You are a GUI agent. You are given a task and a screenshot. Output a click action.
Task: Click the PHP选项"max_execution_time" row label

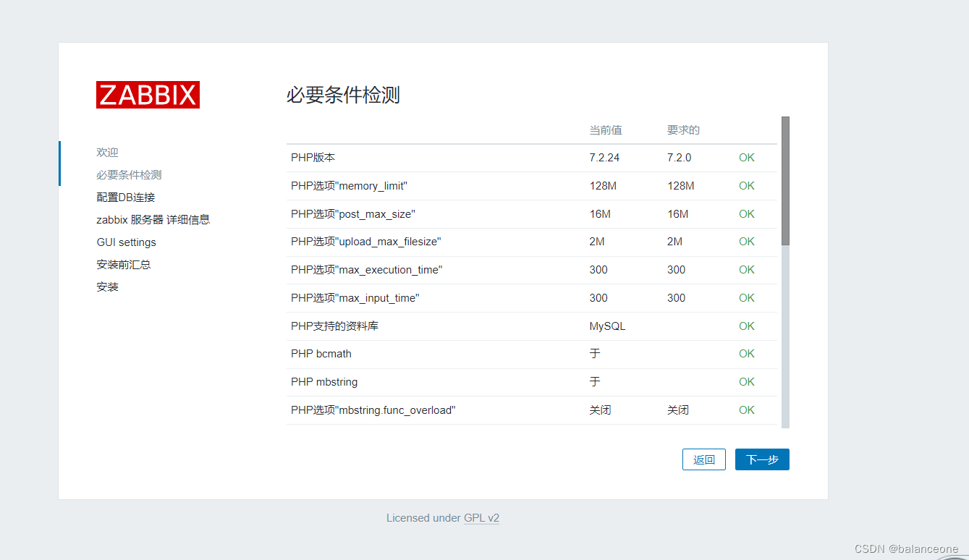[x=367, y=270]
